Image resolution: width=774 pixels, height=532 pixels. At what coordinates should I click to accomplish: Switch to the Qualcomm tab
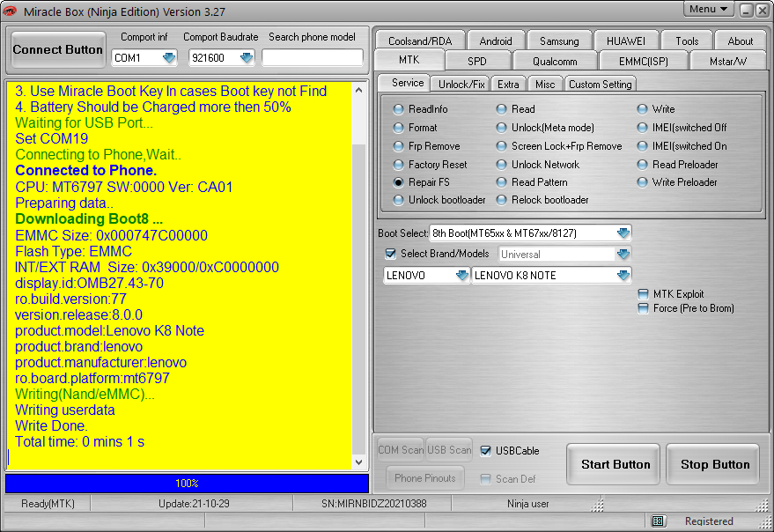point(555,62)
